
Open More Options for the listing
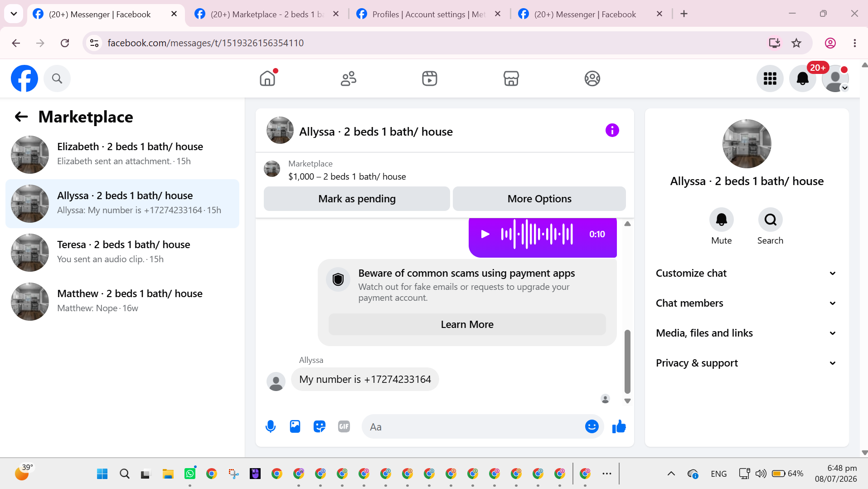[539, 199]
